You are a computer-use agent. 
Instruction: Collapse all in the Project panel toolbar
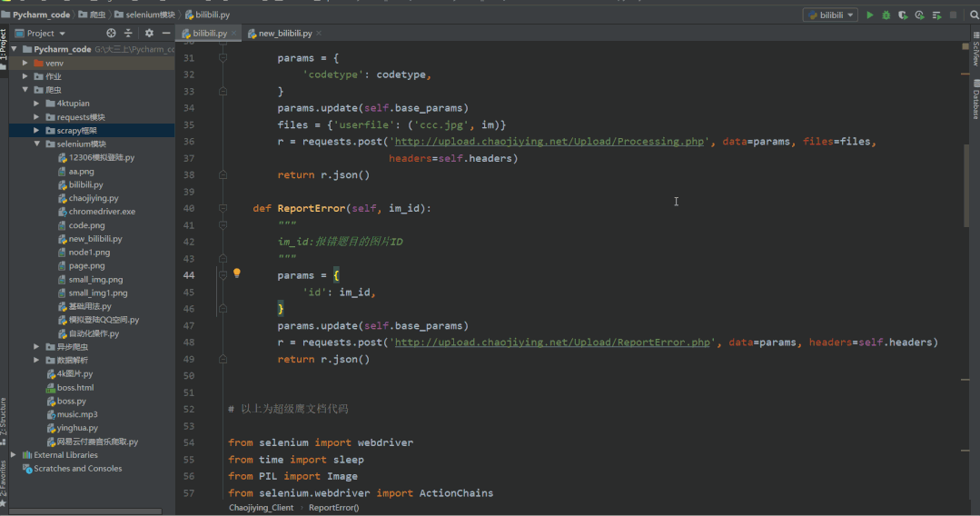(128, 33)
